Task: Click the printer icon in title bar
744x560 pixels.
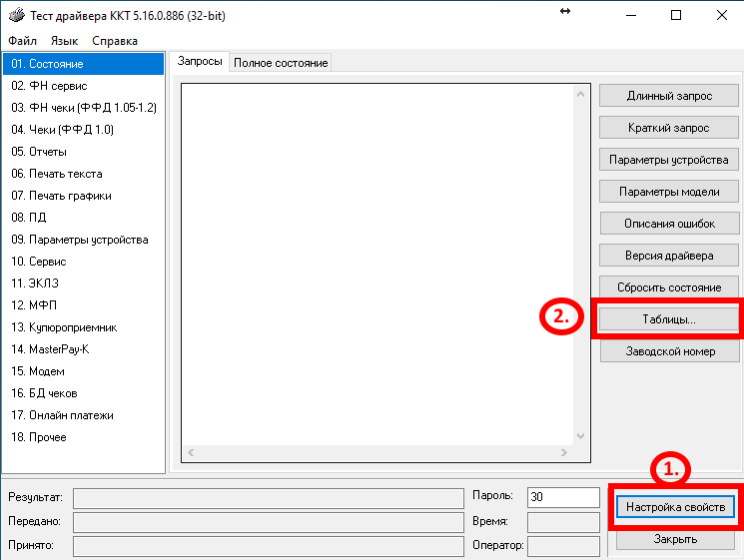Action: (x=16, y=15)
